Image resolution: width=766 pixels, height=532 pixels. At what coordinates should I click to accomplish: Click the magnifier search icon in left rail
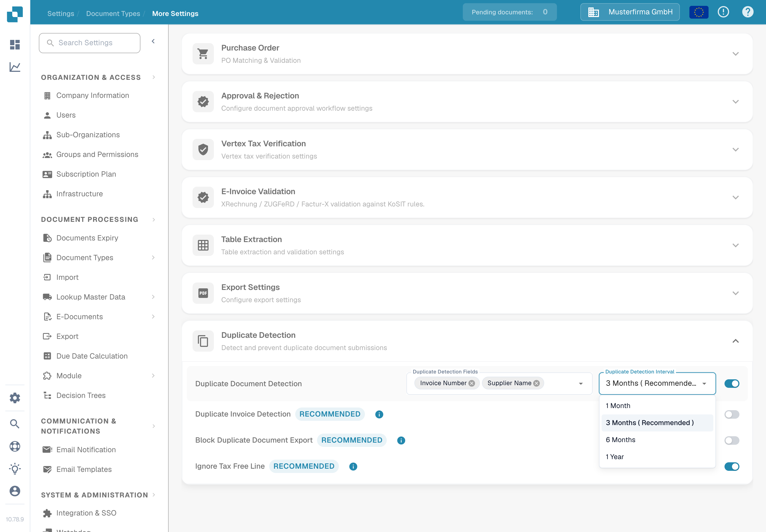[15, 424]
